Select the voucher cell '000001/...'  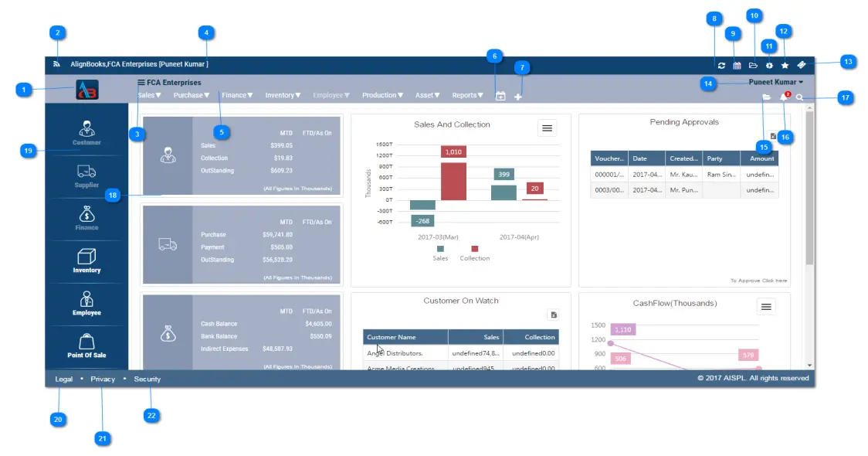click(609, 175)
